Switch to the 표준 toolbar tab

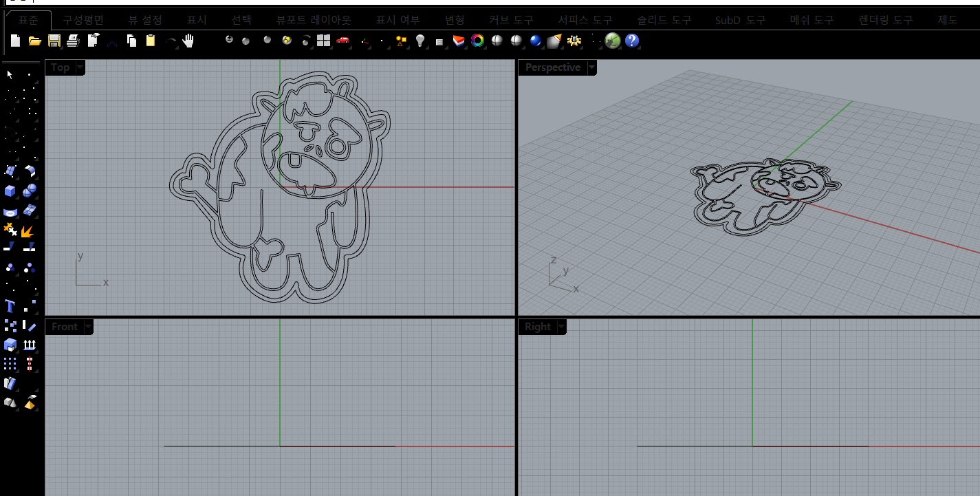[29, 20]
